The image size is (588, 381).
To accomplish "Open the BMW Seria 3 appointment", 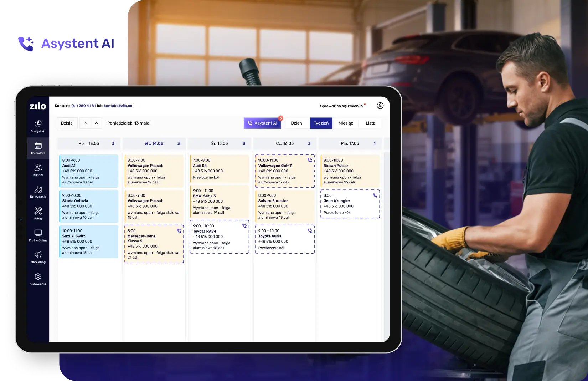I will pyautogui.click(x=219, y=202).
